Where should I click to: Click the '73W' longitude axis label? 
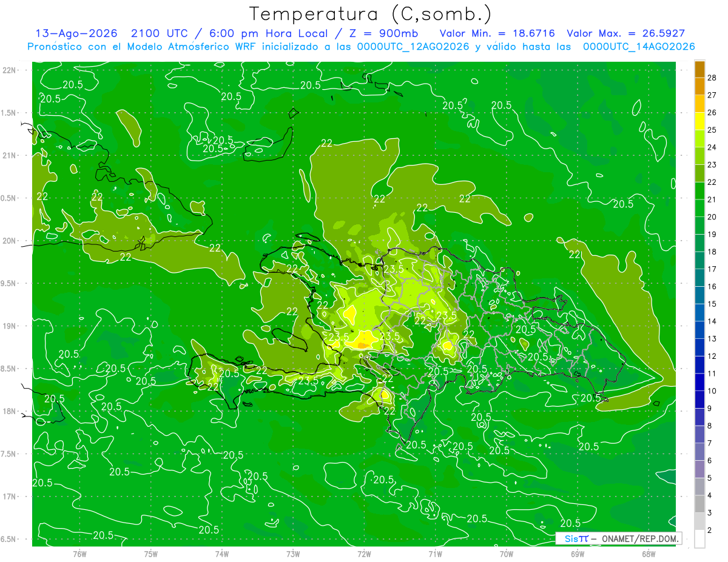293,554
